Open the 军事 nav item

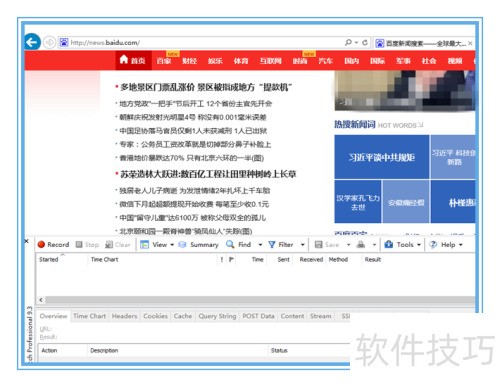pyautogui.click(x=403, y=61)
